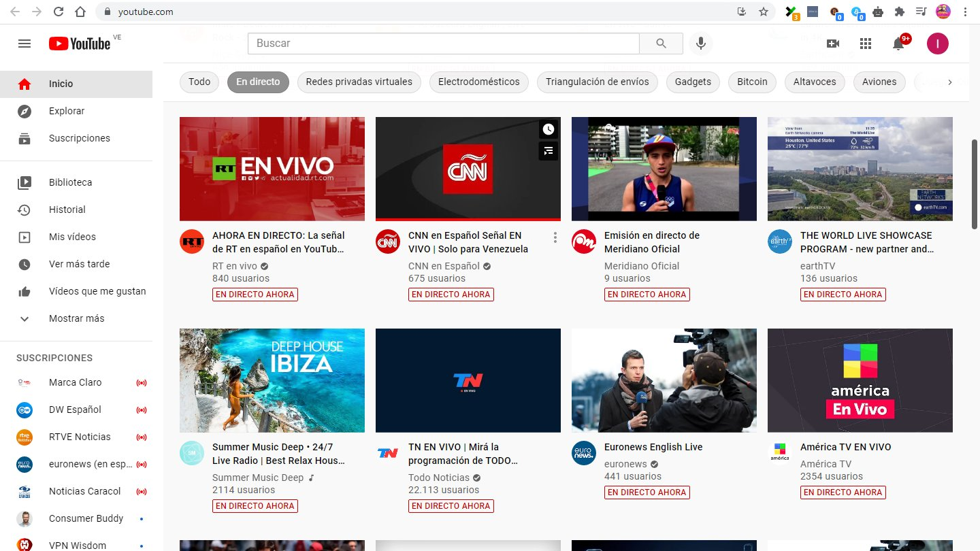Start voice search with the microphone
Screen dimensions: 980x551
point(700,44)
